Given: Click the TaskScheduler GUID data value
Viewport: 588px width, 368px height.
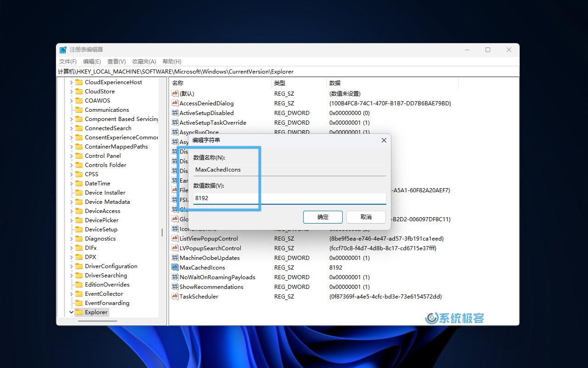Looking at the screenshot, I should click(385, 296).
